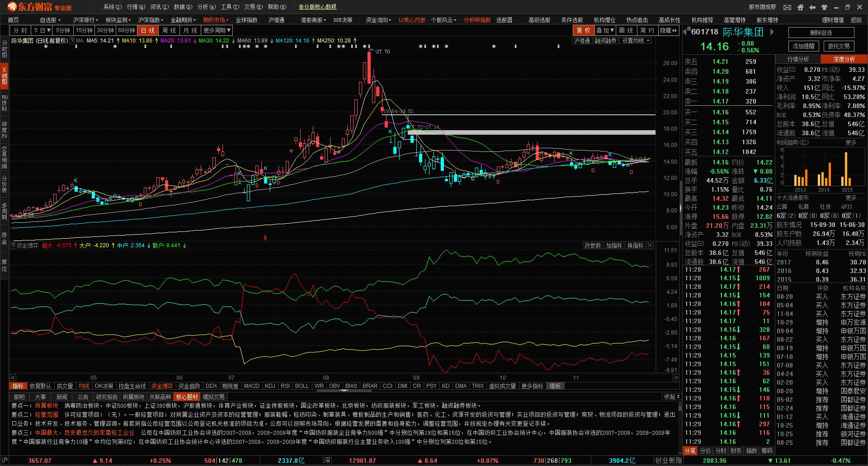Image resolution: width=868 pixels, height=466 pixels.
Task: Open the 席位 sidebar item
Action: tap(5, 265)
